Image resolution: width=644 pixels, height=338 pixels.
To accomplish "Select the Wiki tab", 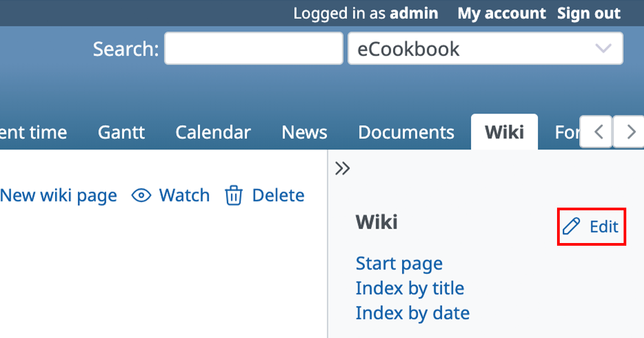I will click(x=504, y=133).
